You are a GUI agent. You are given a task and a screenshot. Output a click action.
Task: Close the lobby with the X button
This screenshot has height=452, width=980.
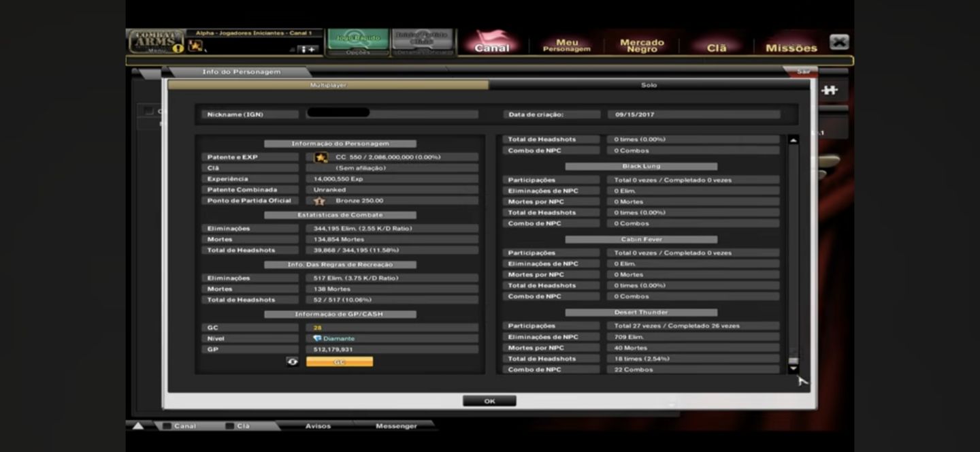pos(839,42)
